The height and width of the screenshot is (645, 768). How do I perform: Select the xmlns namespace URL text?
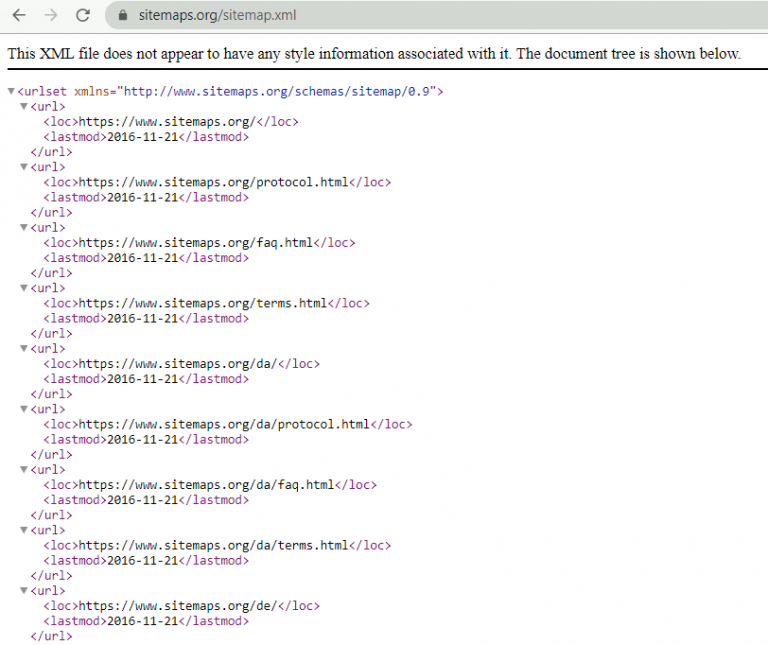pyautogui.click(x=277, y=92)
